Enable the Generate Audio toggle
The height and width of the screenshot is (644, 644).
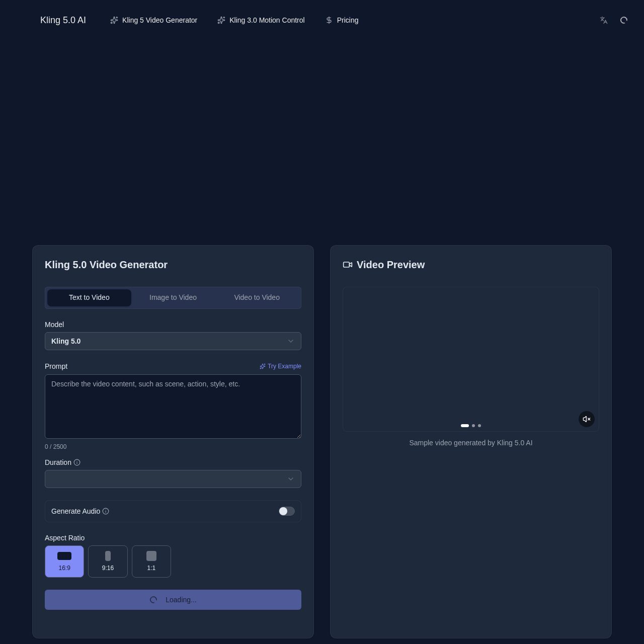[x=286, y=511]
